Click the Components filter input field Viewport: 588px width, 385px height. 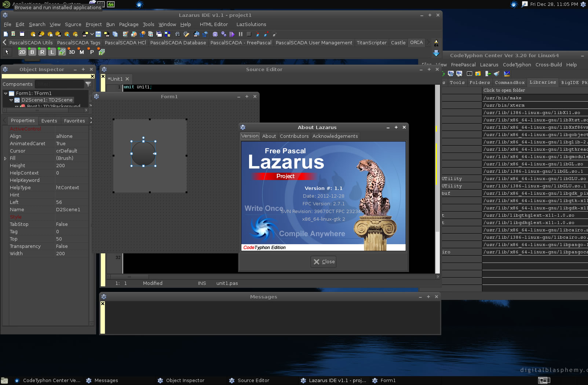click(59, 84)
